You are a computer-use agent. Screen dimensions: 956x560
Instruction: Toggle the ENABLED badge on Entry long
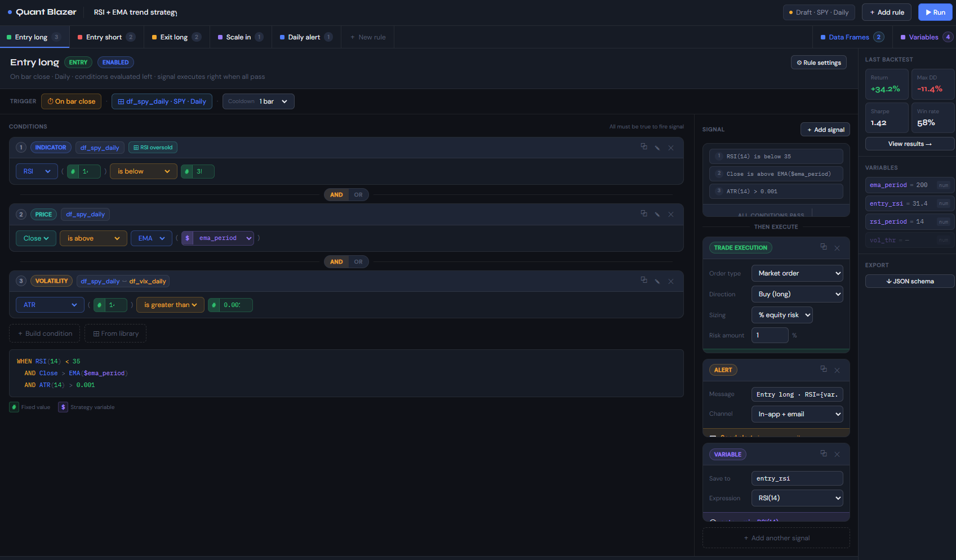(x=115, y=62)
